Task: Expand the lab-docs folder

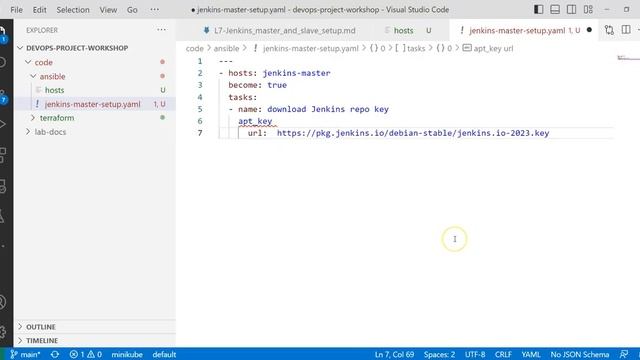Action: pyautogui.click(x=50, y=132)
